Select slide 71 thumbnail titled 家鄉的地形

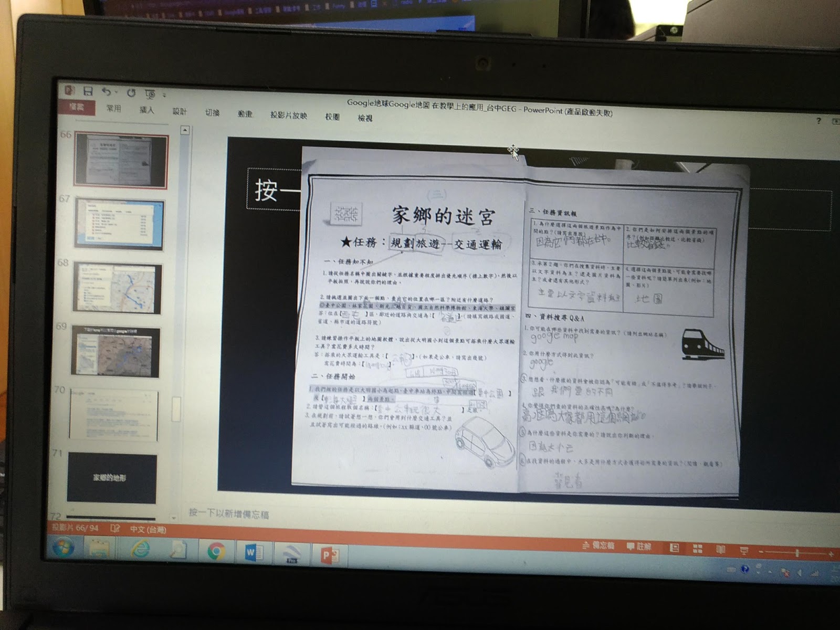click(x=112, y=478)
